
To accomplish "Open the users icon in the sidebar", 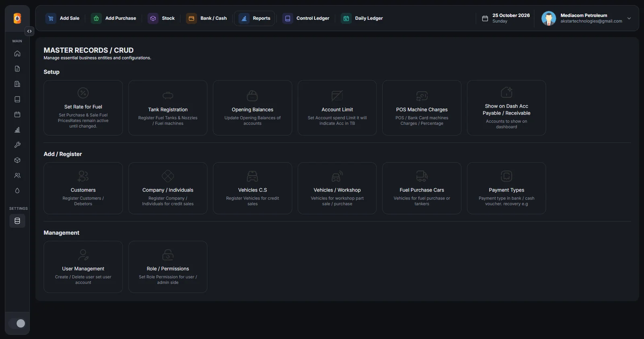I will [17, 176].
